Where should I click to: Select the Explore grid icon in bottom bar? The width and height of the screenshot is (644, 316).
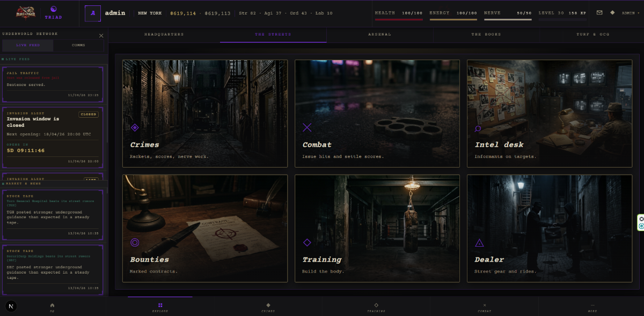[x=160, y=307]
